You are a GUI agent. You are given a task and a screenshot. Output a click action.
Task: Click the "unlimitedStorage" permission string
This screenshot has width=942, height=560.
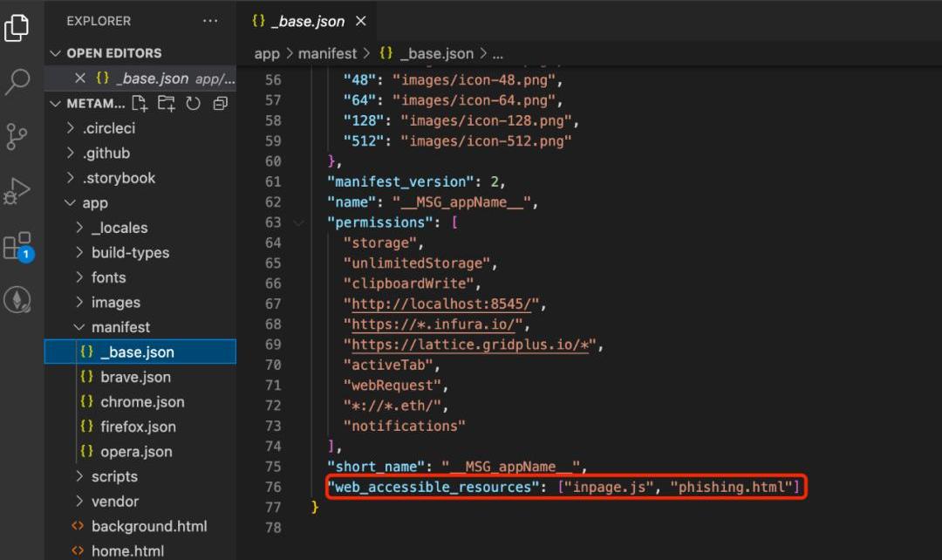click(416, 263)
